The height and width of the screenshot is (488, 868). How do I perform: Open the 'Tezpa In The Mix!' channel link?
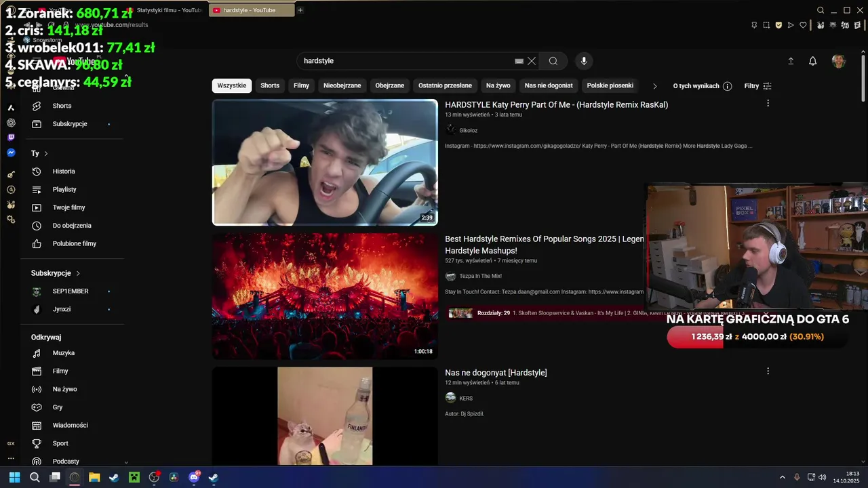point(481,276)
